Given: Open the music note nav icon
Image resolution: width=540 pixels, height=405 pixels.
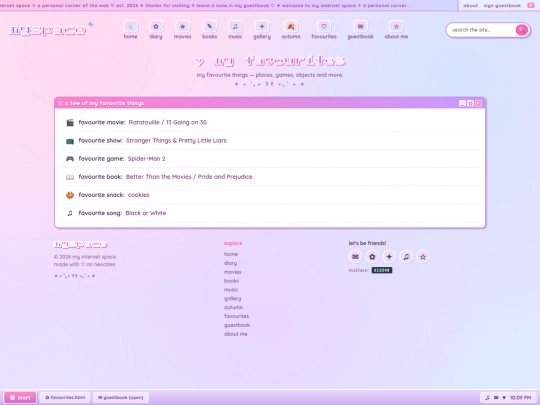Looking at the screenshot, I should (x=235, y=27).
